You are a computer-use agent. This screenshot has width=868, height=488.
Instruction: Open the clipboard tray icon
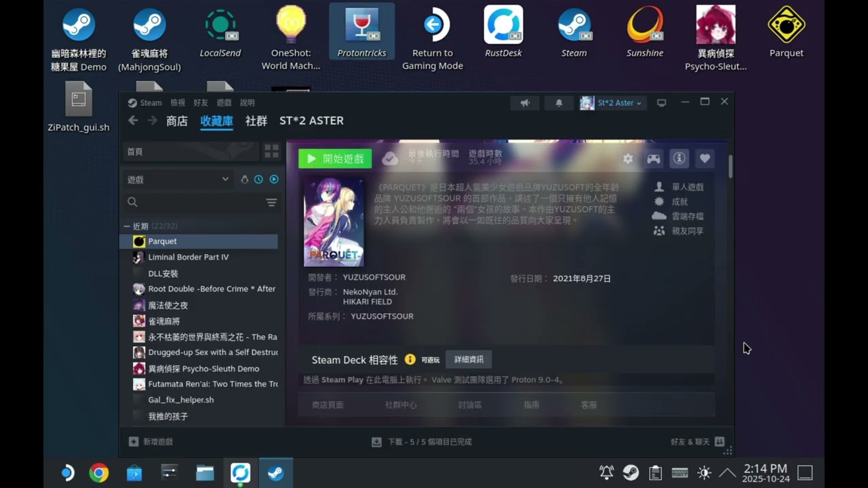655,472
